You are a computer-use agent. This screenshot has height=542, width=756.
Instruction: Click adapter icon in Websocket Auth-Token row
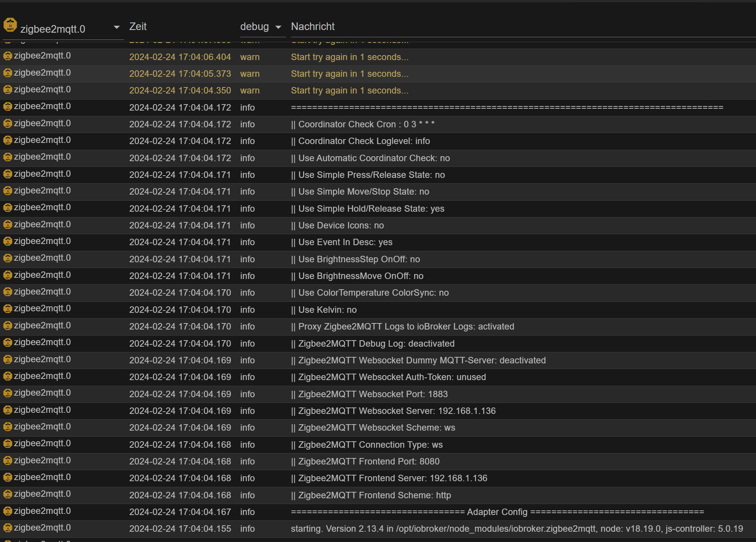pyautogui.click(x=8, y=376)
